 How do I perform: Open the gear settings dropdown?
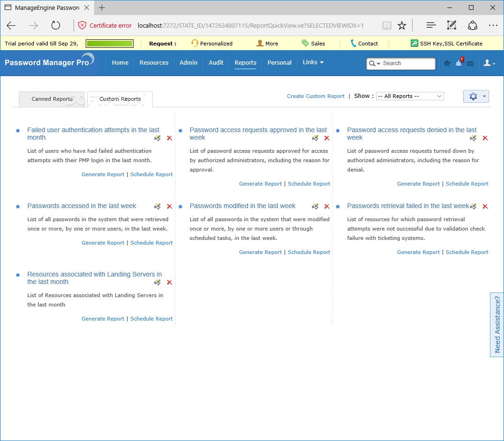476,96
